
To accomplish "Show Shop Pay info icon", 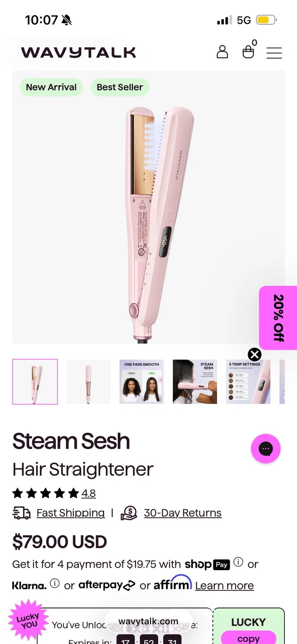I will tap(238, 562).
